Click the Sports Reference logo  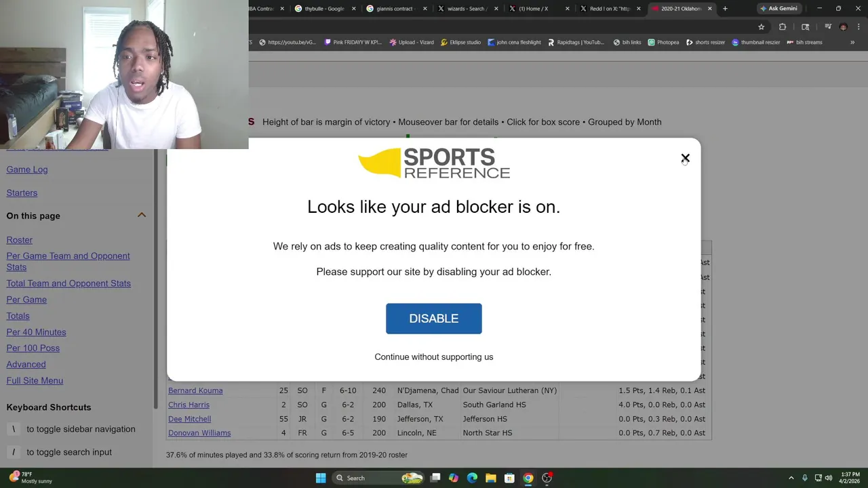pyautogui.click(x=434, y=163)
